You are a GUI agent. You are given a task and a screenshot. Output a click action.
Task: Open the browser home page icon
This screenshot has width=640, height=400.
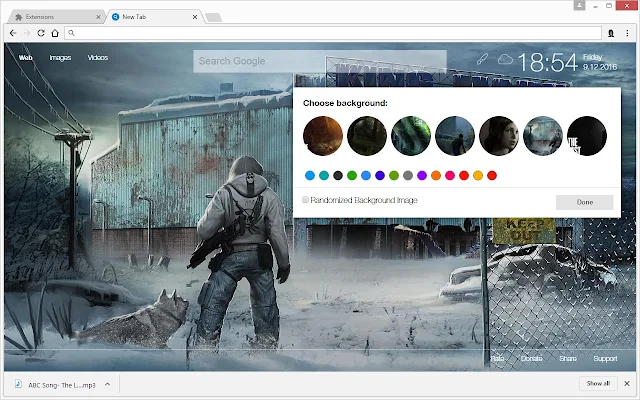pyautogui.click(x=55, y=33)
